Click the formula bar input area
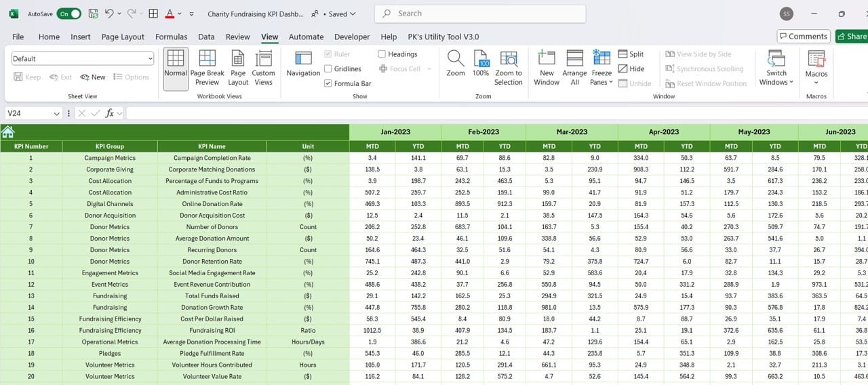This screenshot has height=385, width=868. (496, 114)
